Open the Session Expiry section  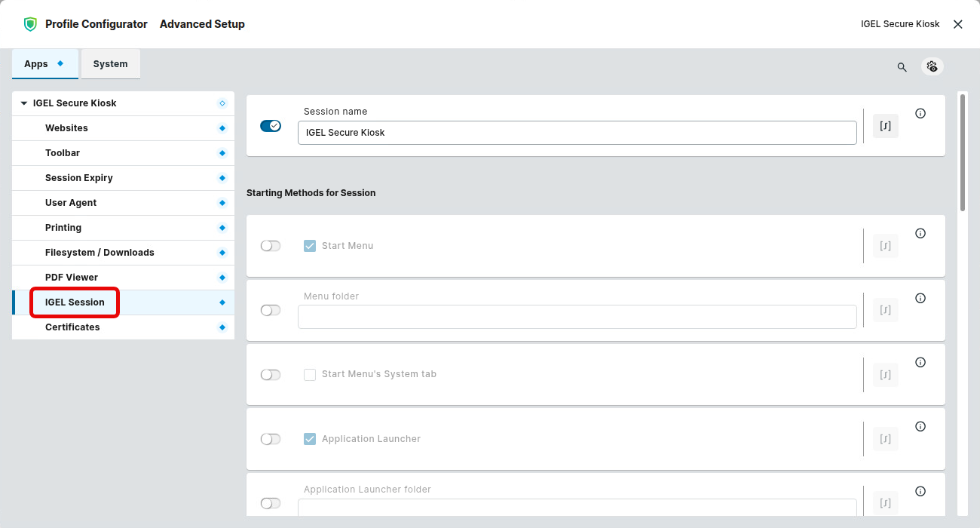click(x=79, y=178)
